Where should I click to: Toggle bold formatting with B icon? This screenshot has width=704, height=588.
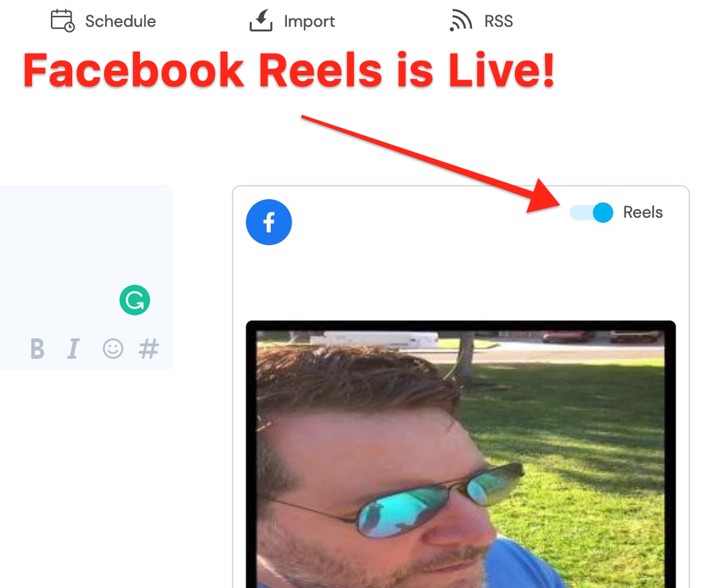(x=37, y=348)
